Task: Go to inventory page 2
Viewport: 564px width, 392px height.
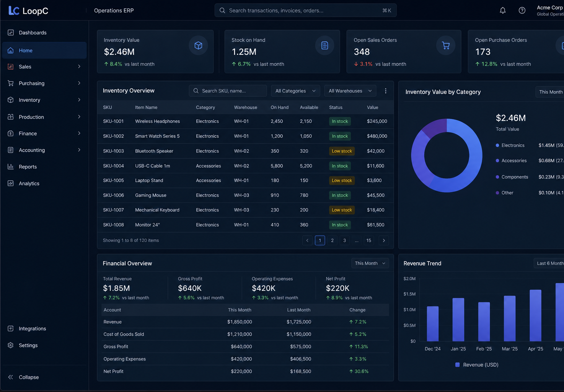Action: pos(332,240)
